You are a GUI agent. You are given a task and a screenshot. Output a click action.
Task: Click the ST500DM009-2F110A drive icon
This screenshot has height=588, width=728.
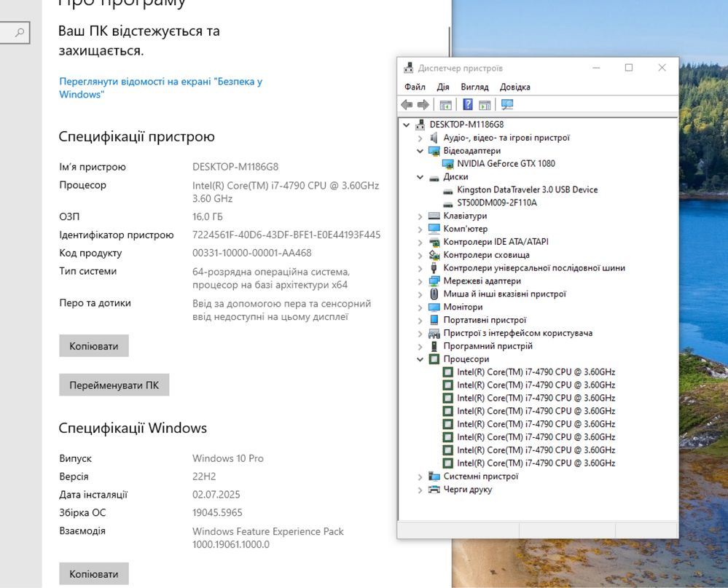point(447,203)
